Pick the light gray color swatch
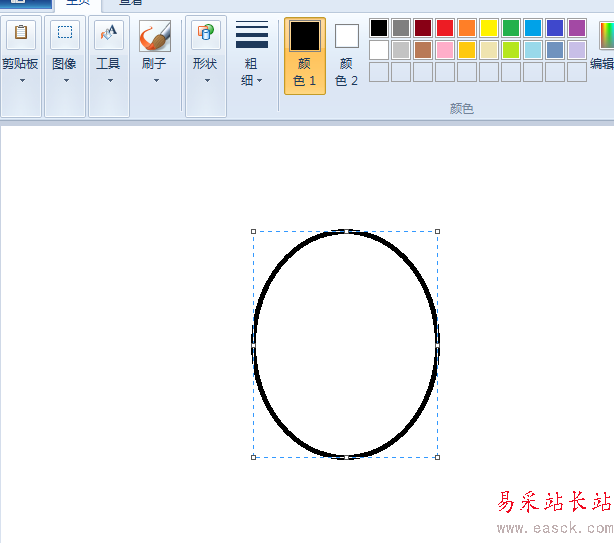 401,50
